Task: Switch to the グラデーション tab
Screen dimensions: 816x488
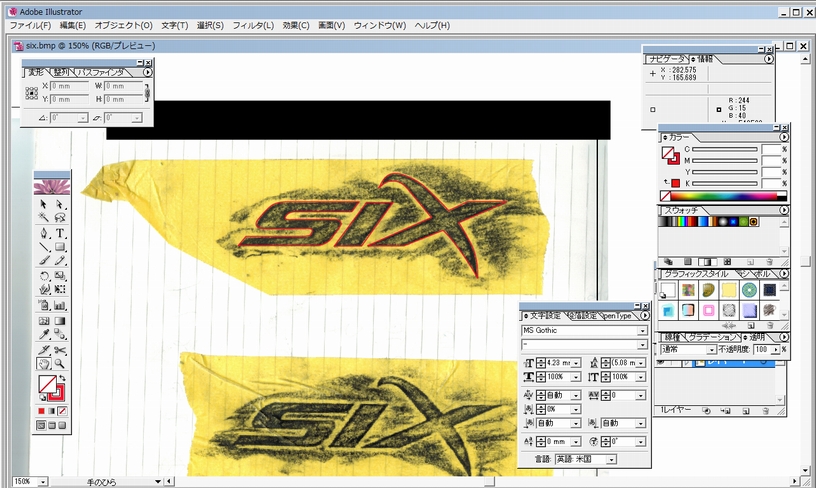Action: (x=709, y=337)
